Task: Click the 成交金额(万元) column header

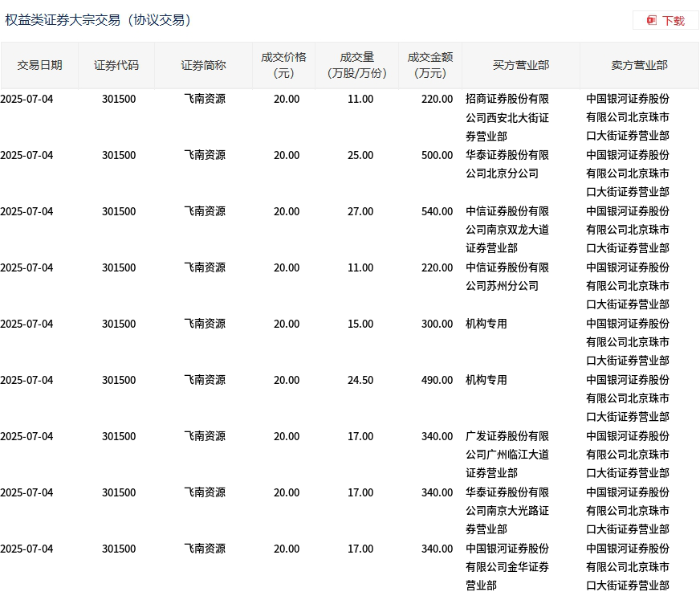Action: [430, 65]
